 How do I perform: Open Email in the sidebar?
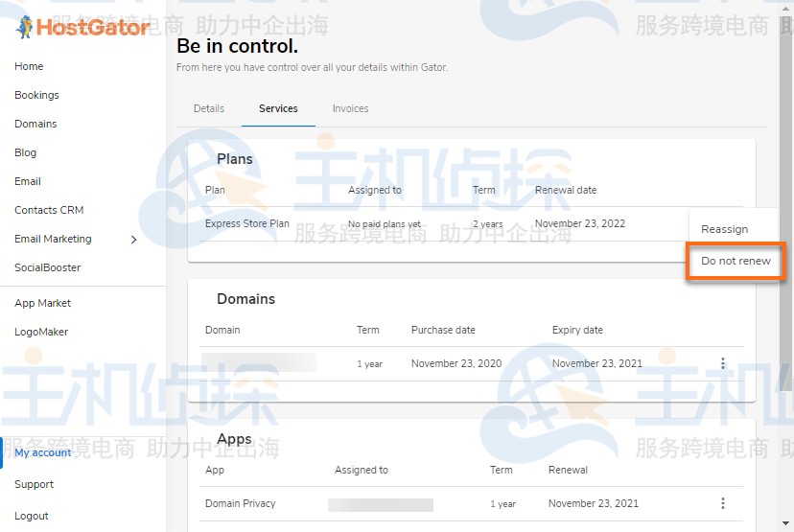[x=28, y=181]
